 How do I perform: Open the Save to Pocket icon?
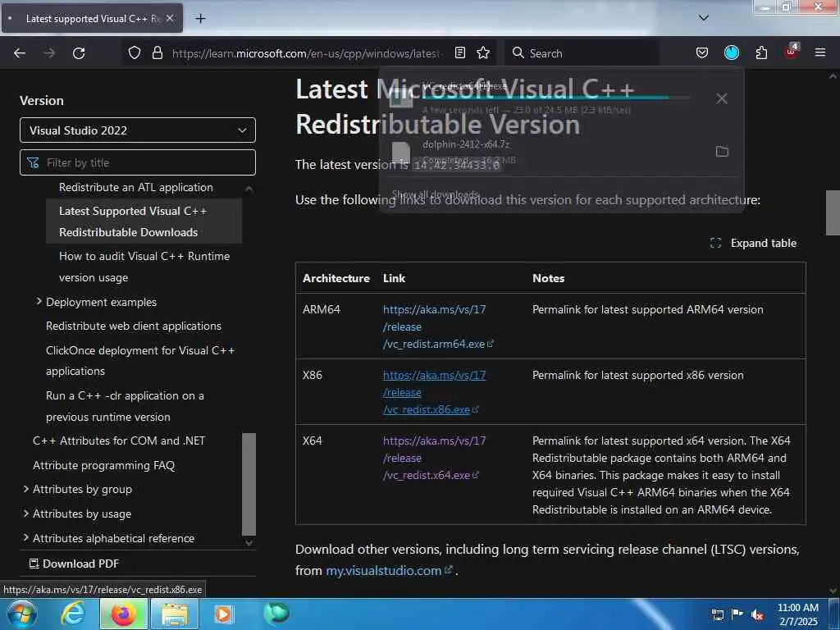702,53
